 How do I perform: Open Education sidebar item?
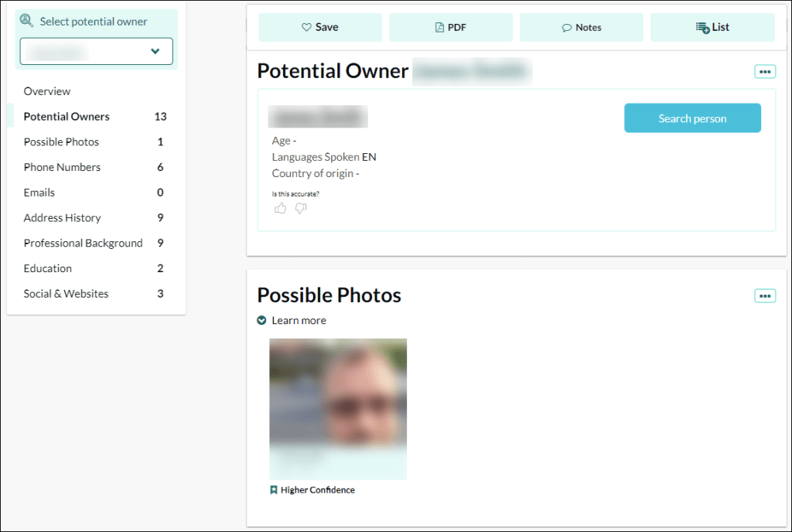(x=47, y=268)
